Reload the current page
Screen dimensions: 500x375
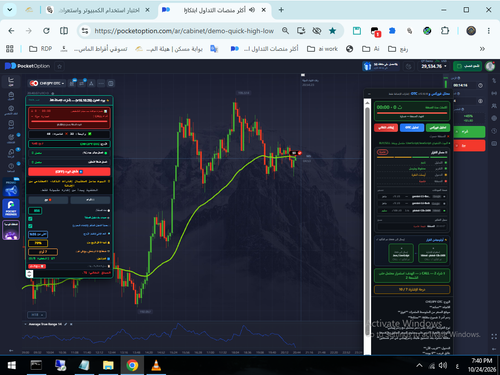point(46,31)
